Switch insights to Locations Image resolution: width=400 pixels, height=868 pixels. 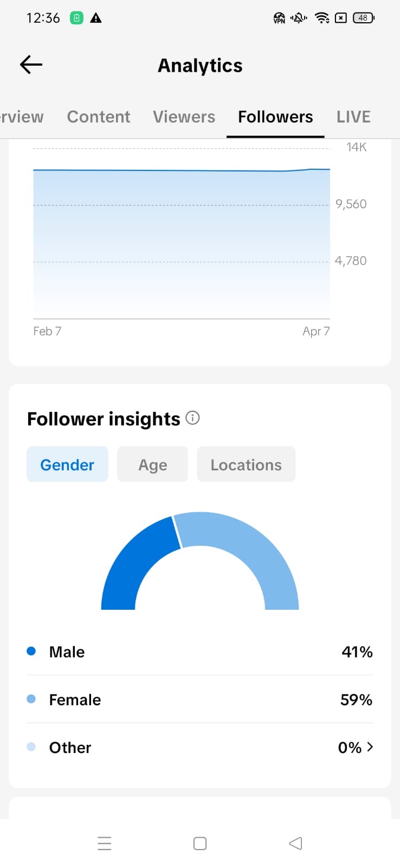[x=246, y=464]
